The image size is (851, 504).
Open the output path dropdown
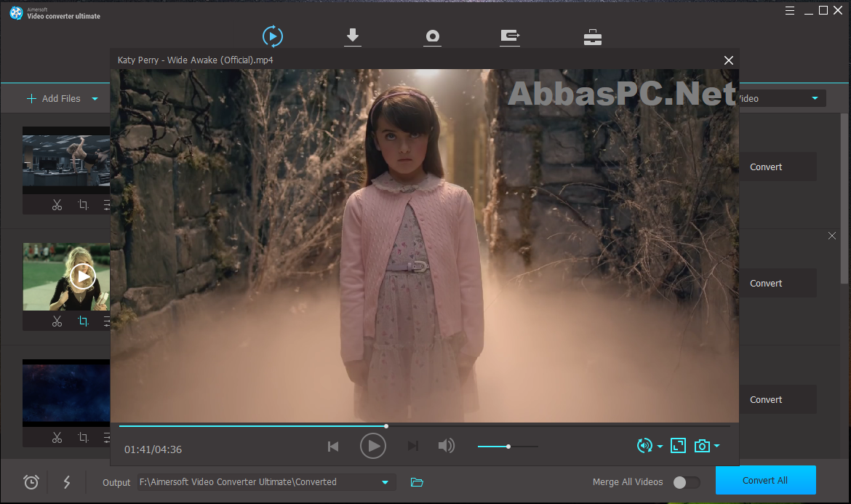click(385, 482)
